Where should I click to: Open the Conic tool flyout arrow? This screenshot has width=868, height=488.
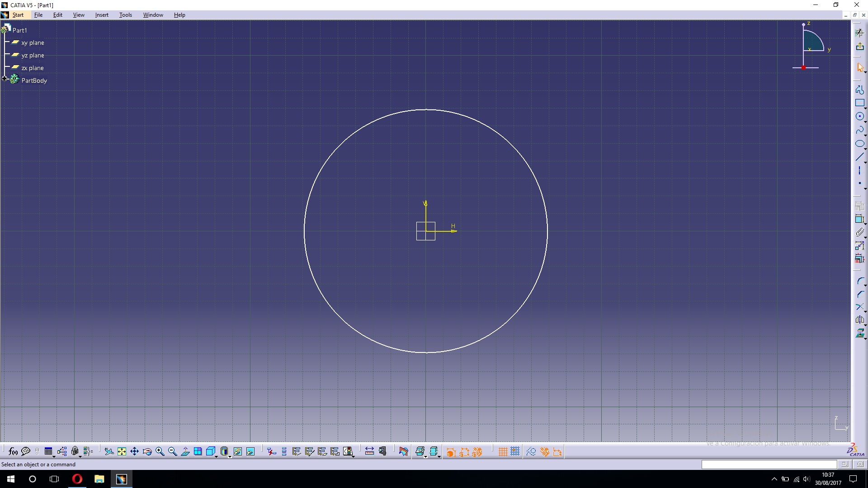(865, 148)
